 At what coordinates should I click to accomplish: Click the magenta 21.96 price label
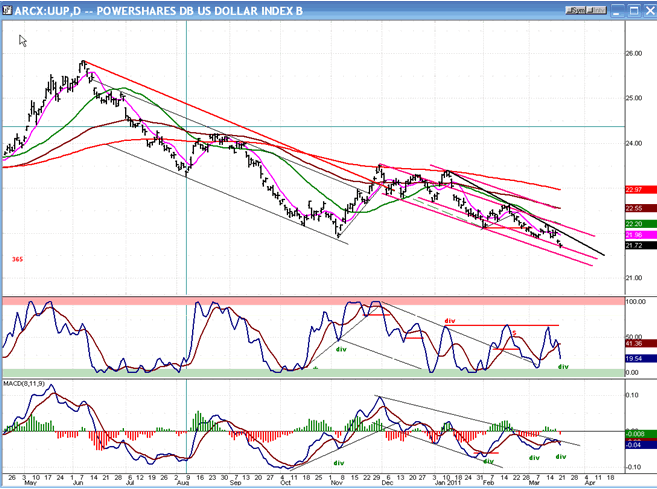[641, 235]
